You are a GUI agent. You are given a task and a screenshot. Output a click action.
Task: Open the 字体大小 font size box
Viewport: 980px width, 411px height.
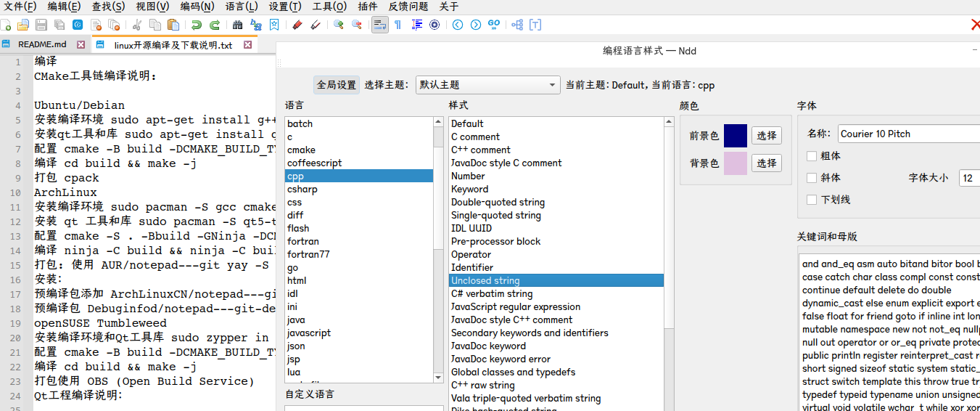[x=969, y=177]
